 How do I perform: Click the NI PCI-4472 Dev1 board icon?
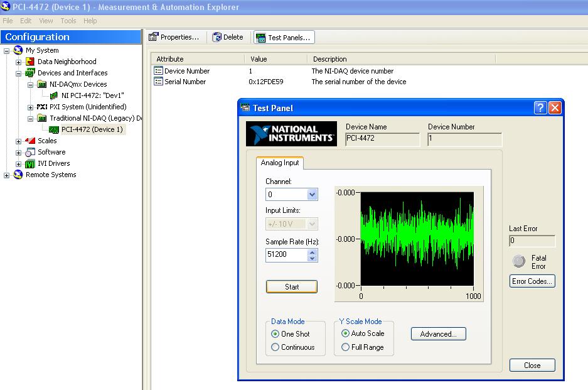(54, 95)
